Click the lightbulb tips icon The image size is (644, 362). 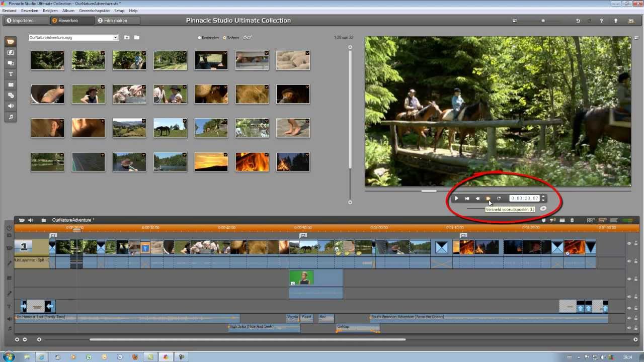click(616, 21)
